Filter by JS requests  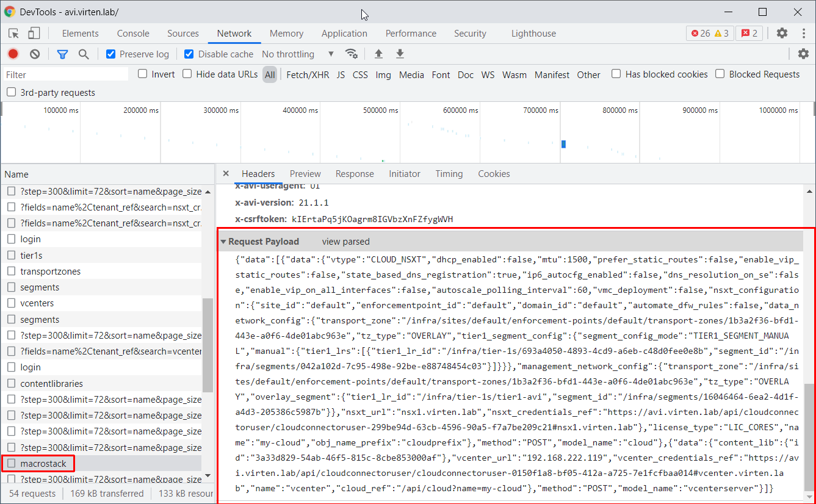coord(341,74)
